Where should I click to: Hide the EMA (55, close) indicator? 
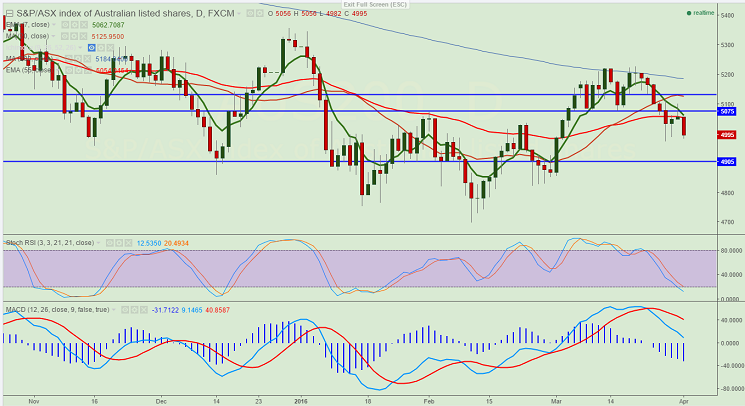(69, 70)
